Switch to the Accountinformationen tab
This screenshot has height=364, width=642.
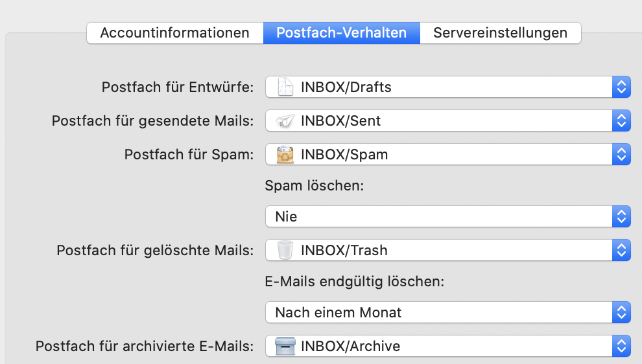pos(175,32)
